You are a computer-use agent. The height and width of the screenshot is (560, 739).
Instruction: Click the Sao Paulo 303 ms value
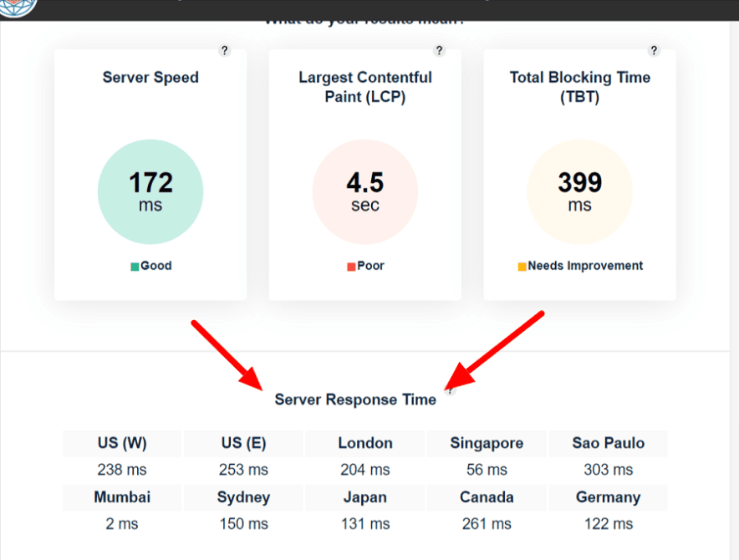[x=609, y=470]
